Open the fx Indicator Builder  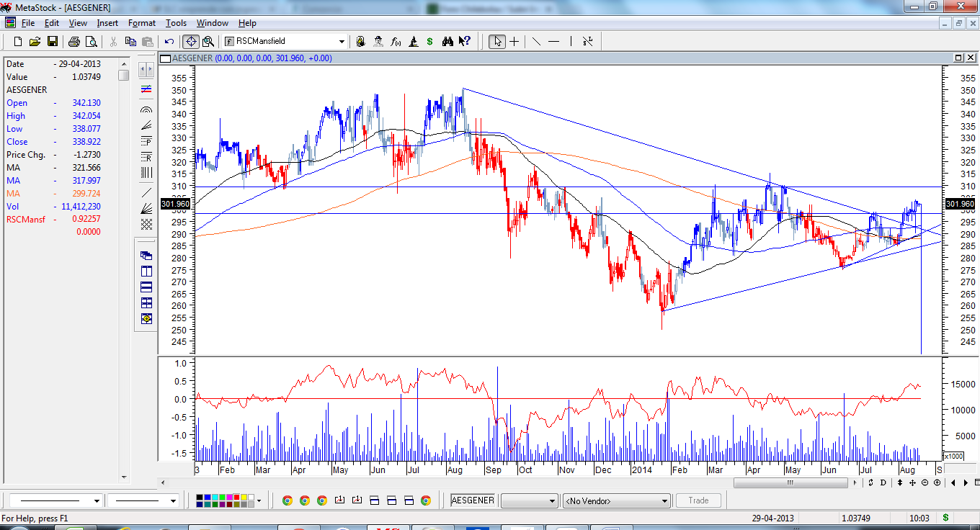[396, 41]
